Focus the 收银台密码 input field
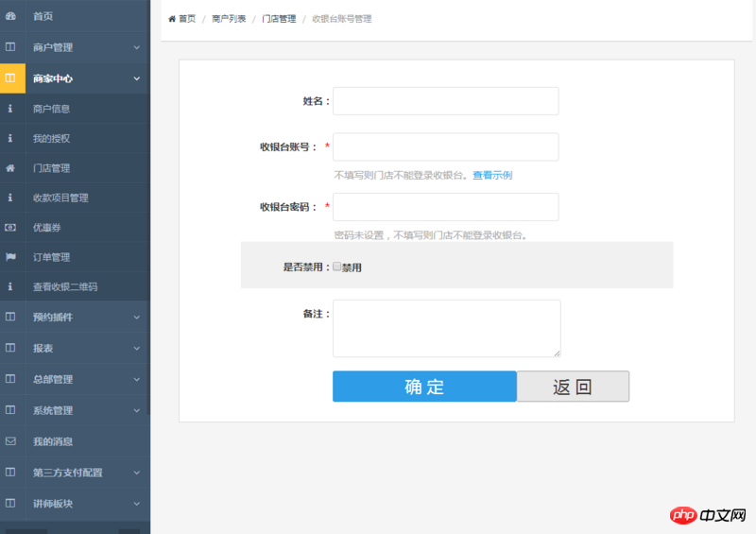 (445, 207)
